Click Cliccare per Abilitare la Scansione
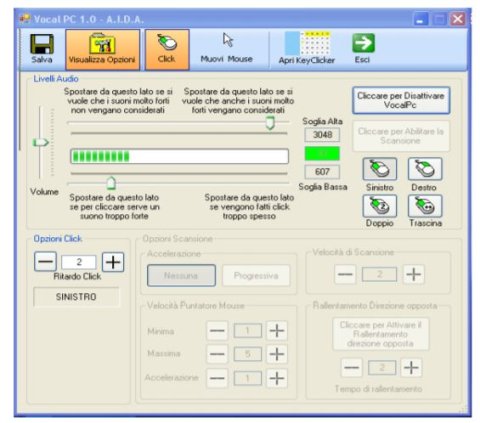 pyautogui.click(x=401, y=136)
